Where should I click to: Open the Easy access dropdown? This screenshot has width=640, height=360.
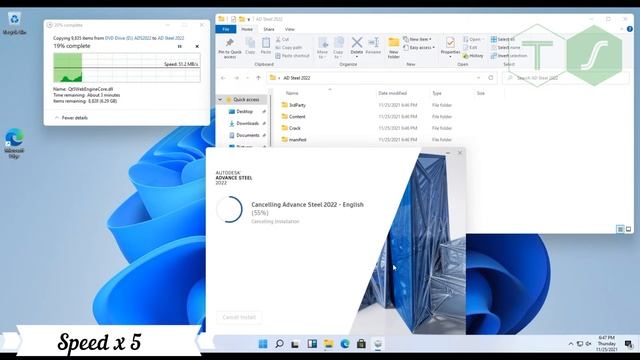coord(419,47)
